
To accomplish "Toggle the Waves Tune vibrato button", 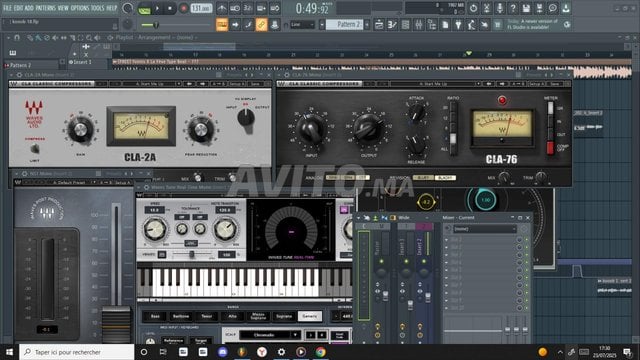I will click(162, 255).
